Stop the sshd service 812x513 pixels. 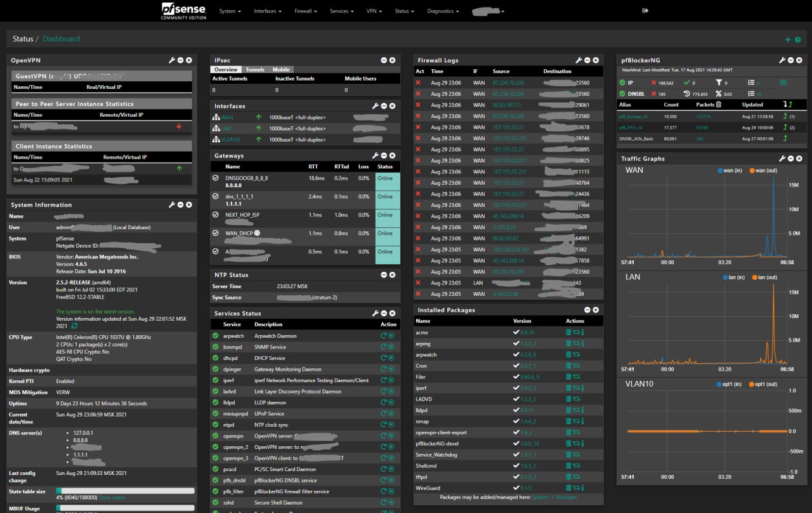(x=391, y=503)
